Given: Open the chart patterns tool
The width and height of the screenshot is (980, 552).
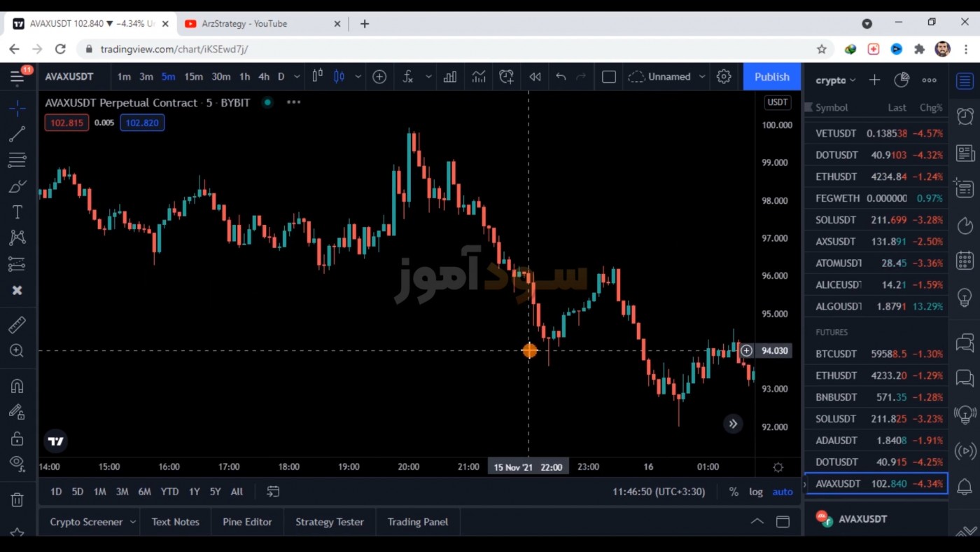Looking at the screenshot, I should [17, 238].
